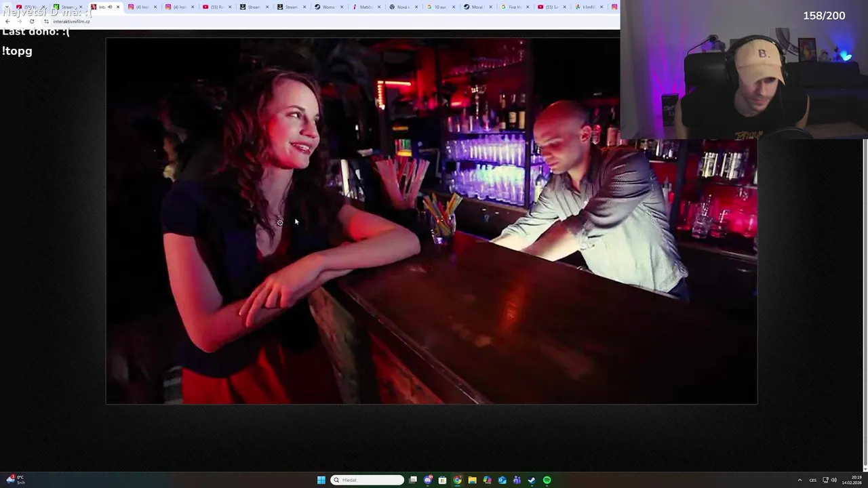Open the Windows Start menu
This screenshot has height=488, width=868.
pos(321,480)
